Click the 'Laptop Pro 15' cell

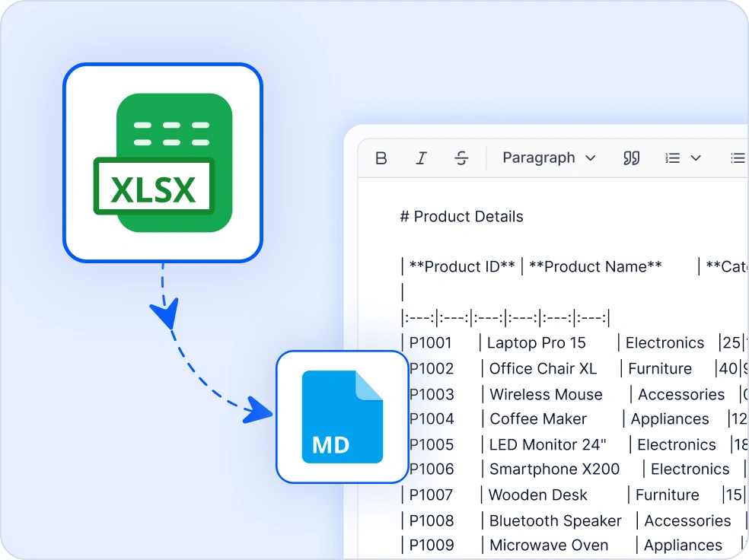click(x=536, y=343)
